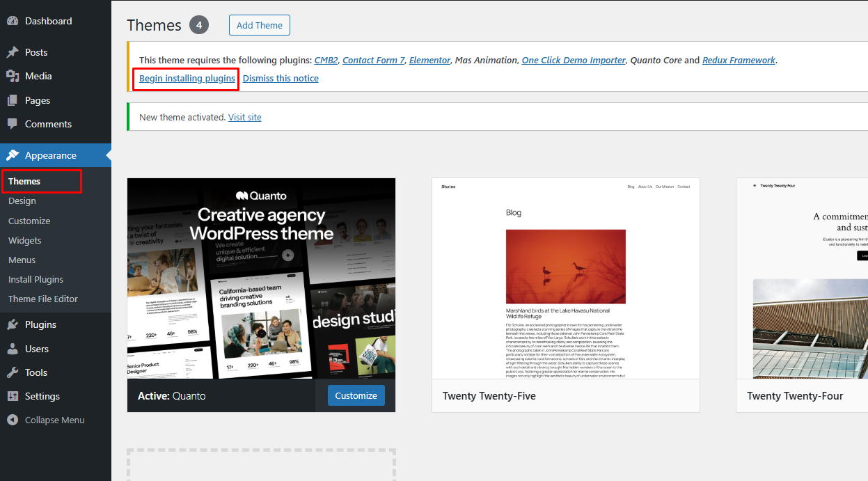
Task: Click the CMB2 plugin link
Action: [x=326, y=60]
